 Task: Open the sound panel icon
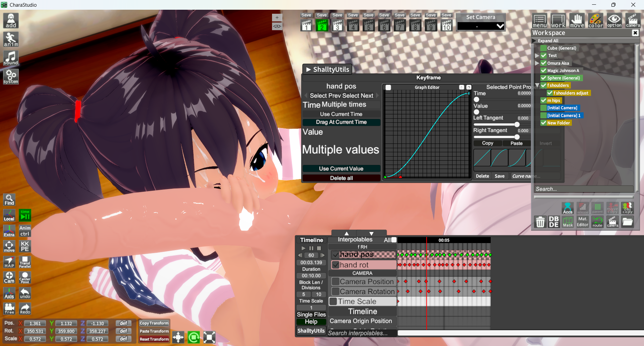[11, 58]
